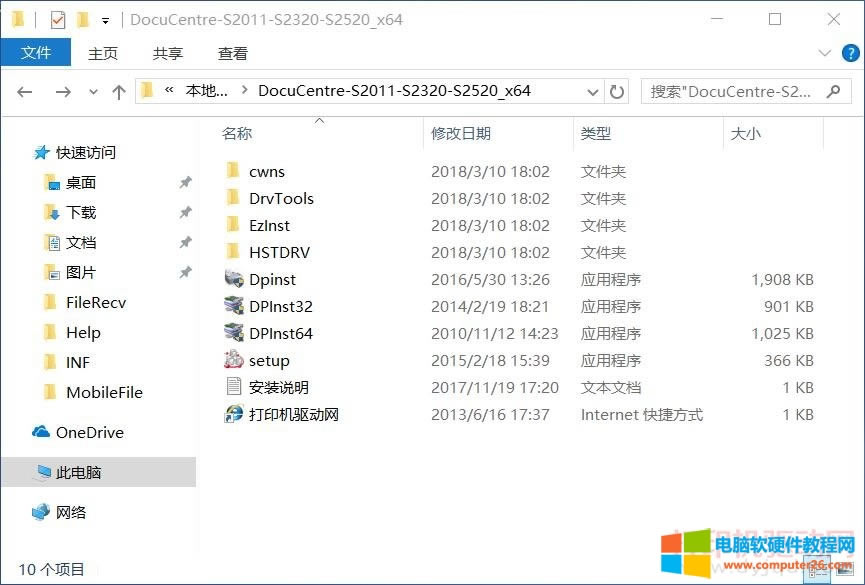Open the quick access toolbar customize dropdown
Screen dimensions: 865x585
coord(106,20)
